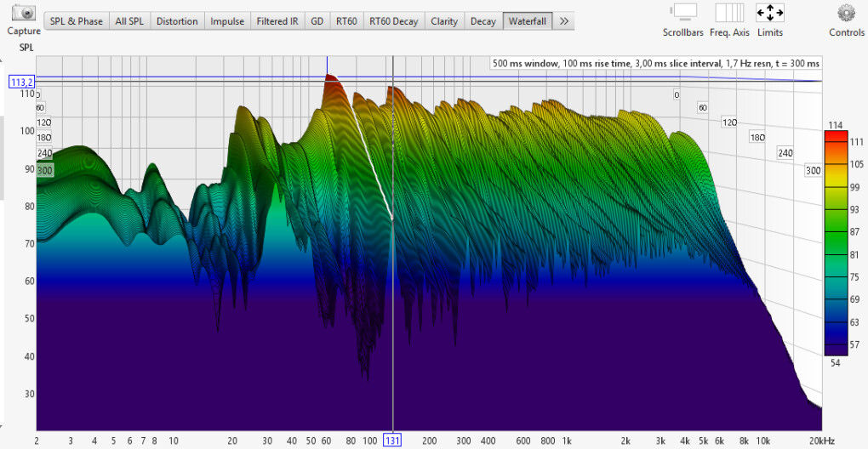The image size is (868, 449).
Task: Toggle the Scrollbars icon
Action: pos(683,12)
